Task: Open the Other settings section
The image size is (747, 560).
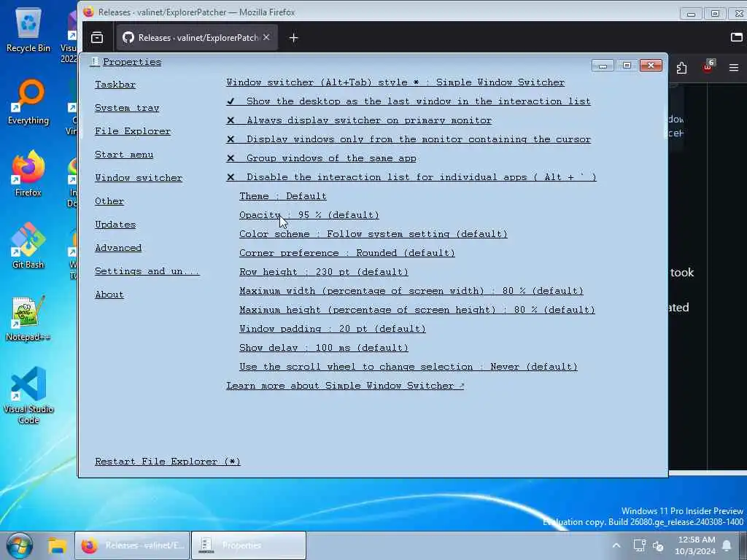Action: [x=109, y=201]
